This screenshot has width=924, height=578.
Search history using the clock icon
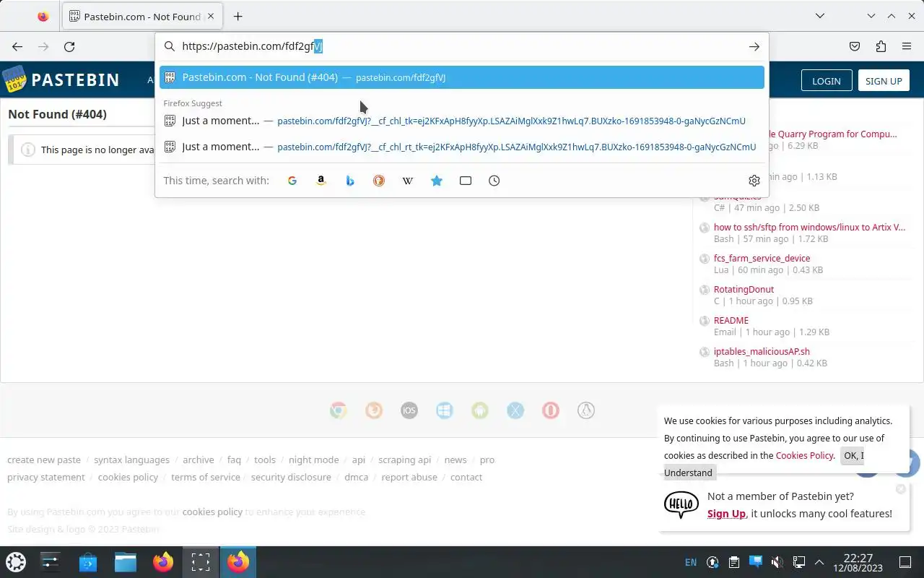pos(494,181)
